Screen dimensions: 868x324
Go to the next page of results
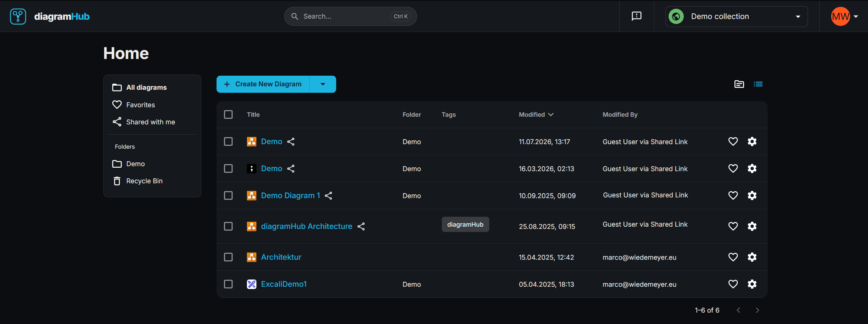coord(757,310)
